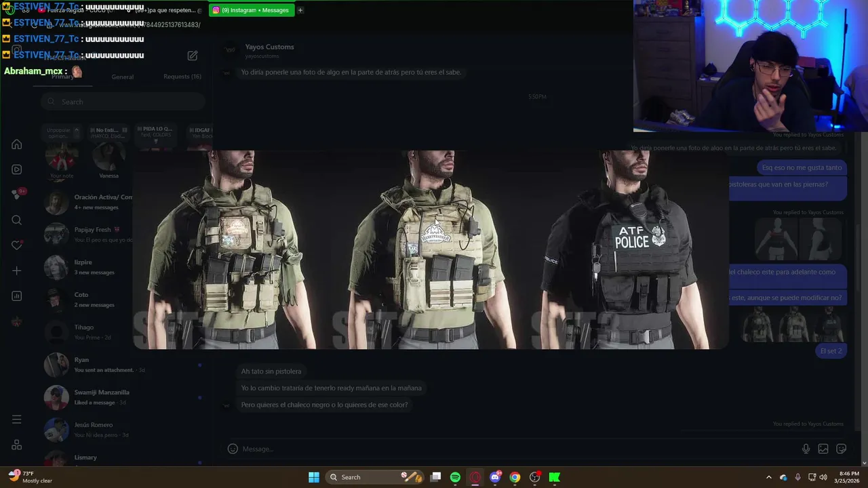Viewport: 868px width, 488px height.
Task: Select the General inbox tab
Action: tap(122, 77)
